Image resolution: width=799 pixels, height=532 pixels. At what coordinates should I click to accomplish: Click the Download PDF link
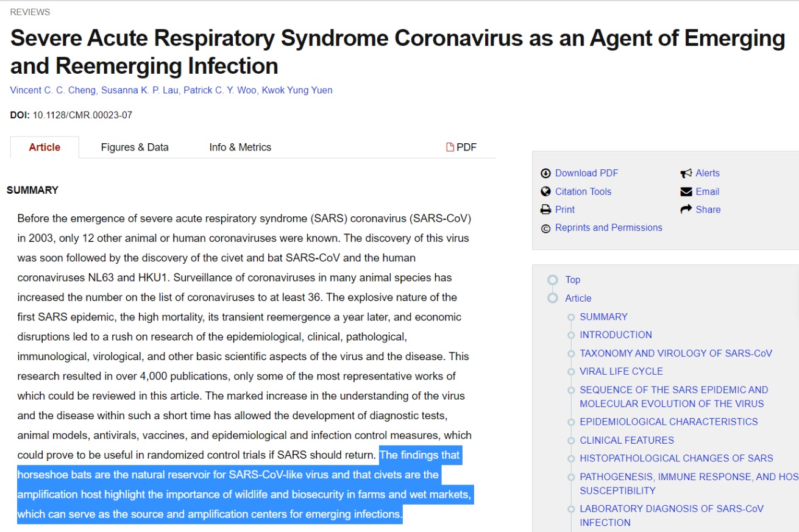point(586,173)
